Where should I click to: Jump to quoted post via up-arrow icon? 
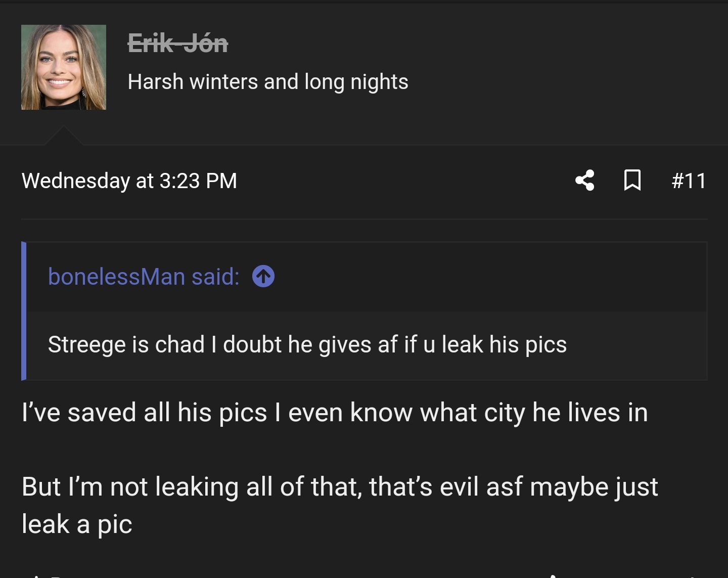coord(263,277)
